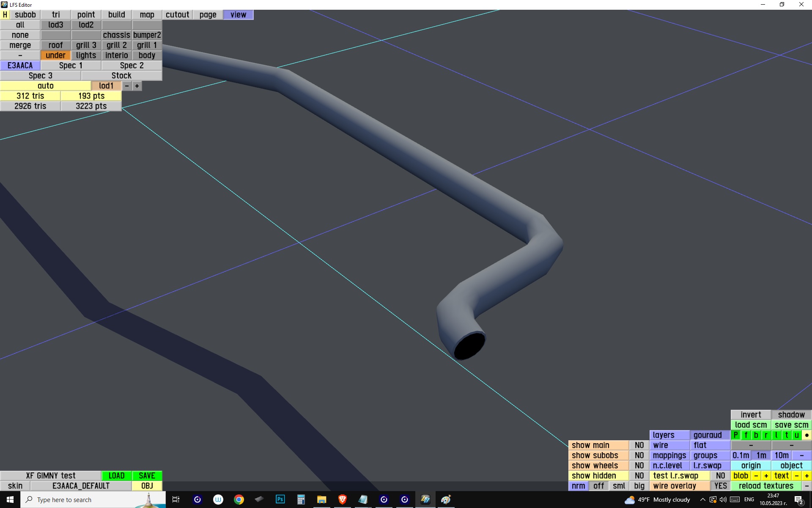The height and width of the screenshot is (508, 812).
Task: Click the yellow H hide-buttons icon
Action: 5,15
